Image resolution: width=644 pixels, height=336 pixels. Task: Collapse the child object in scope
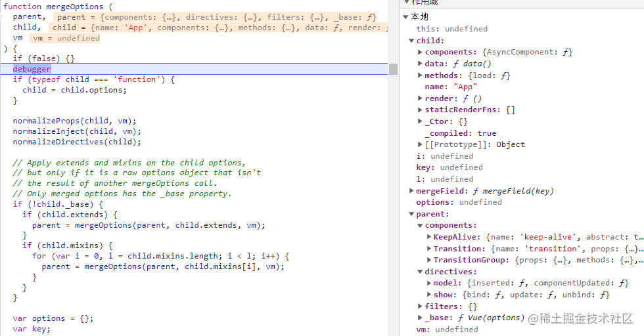point(411,41)
